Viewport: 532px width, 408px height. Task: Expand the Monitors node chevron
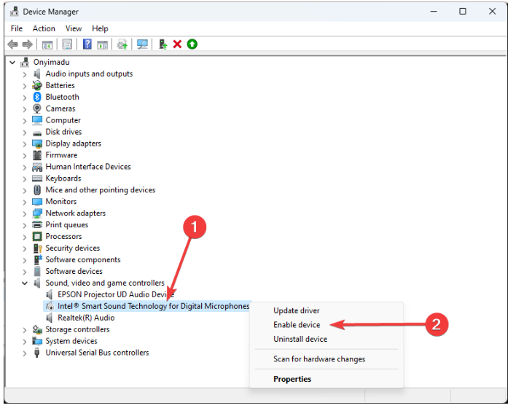[x=25, y=202]
